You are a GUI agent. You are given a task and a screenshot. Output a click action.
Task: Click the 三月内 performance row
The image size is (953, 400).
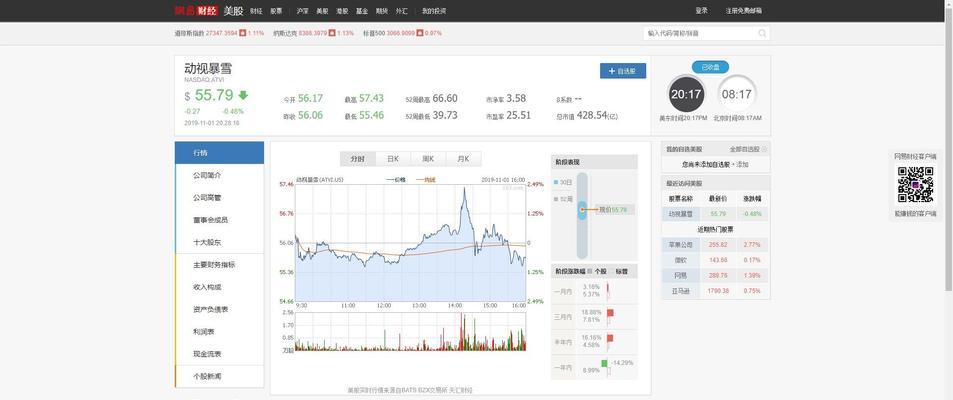[594, 317]
